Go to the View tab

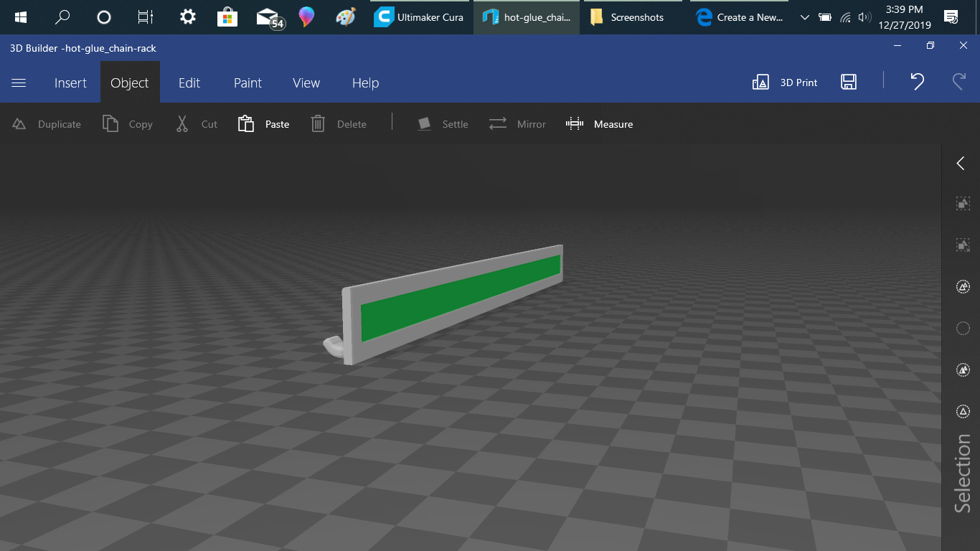(x=306, y=83)
